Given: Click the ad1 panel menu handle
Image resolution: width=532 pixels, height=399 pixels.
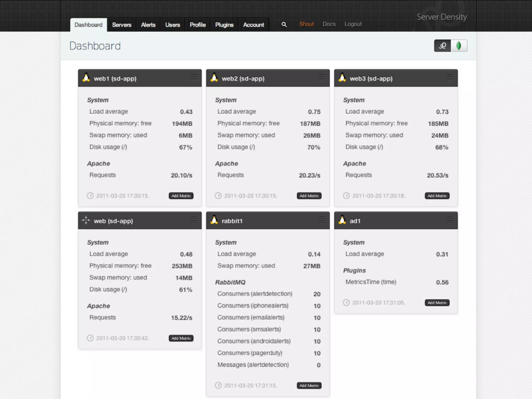Looking at the screenshot, I should pos(449,220).
